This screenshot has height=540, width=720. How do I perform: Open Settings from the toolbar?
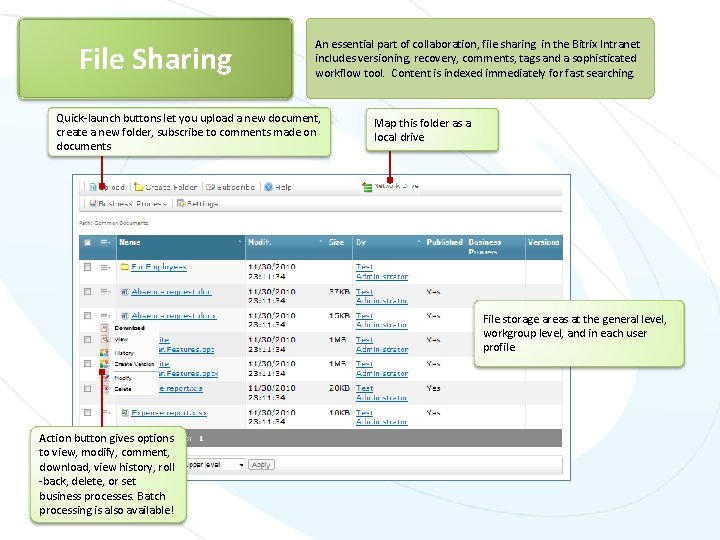tap(197, 203)
